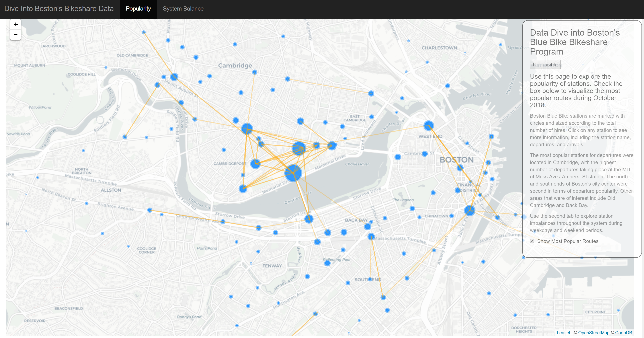Click the station marker near Mount Auburn St
The image size is (644, 338).
tap(174, 77)
